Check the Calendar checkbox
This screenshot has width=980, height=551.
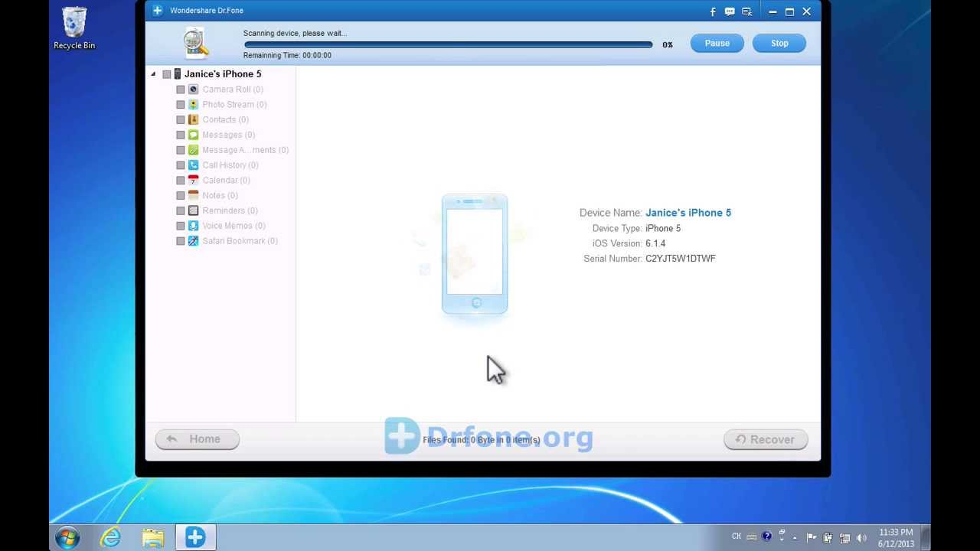[181, 181]
